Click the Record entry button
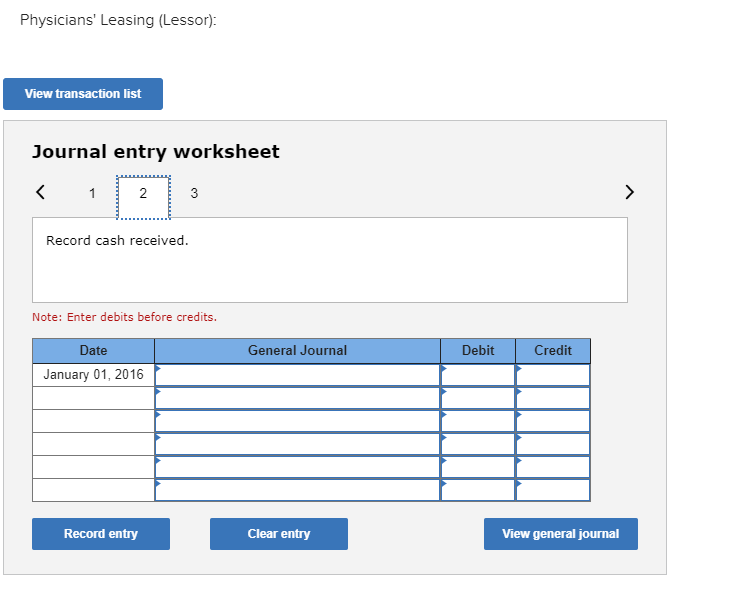The width and height of the screenshot is (747, 596). click(x=101, y=534)
